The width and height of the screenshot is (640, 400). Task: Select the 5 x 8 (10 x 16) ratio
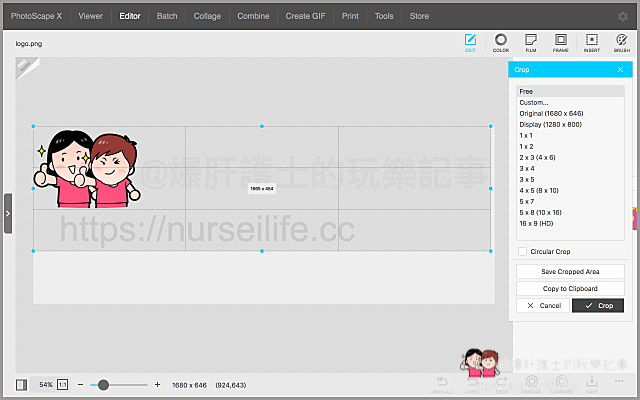coord(570,213)
